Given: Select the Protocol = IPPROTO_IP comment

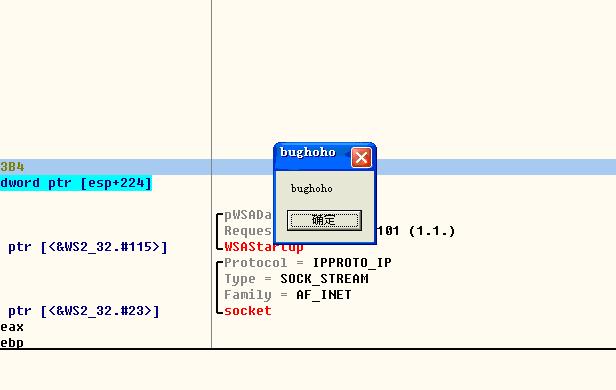Looking at the screenshot, I should click(308, 263).
